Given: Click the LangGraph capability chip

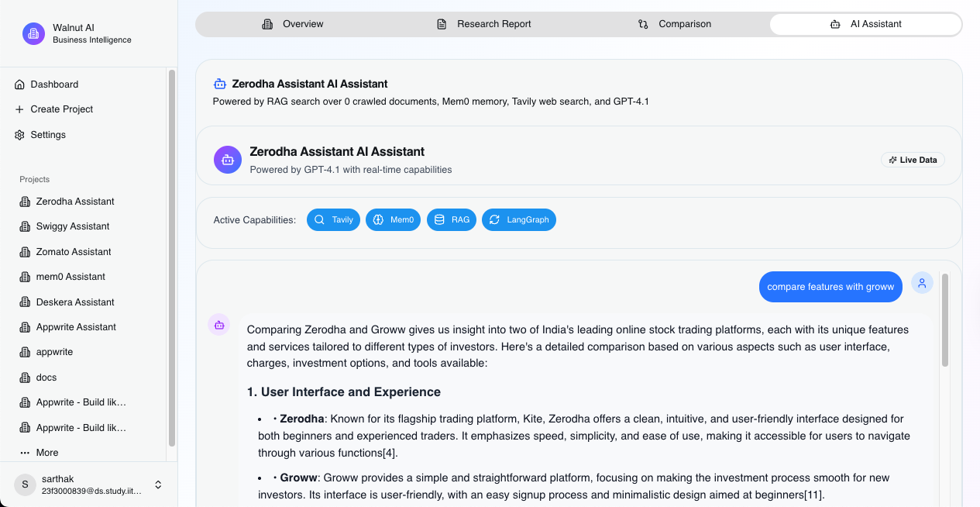Looking at the screenshot, I should click(519, 220).
